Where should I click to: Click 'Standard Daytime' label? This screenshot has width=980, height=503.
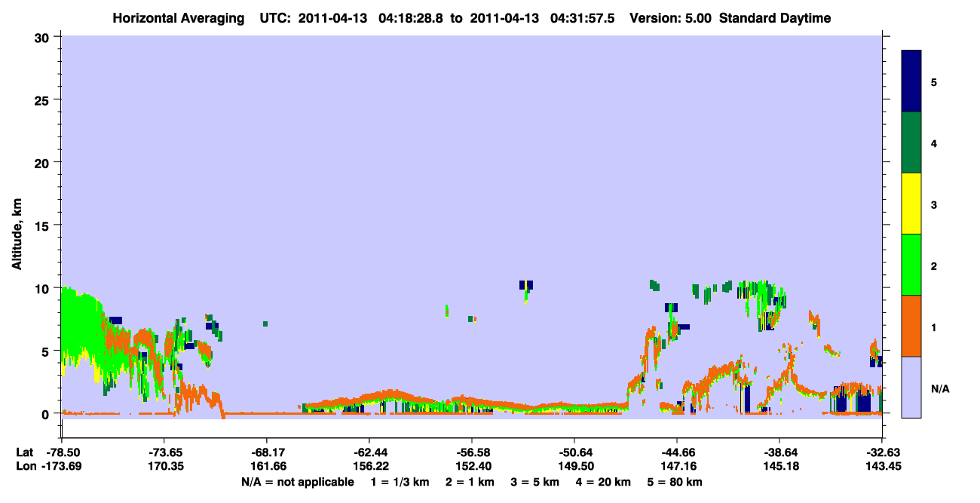click(x=775, y=18)
